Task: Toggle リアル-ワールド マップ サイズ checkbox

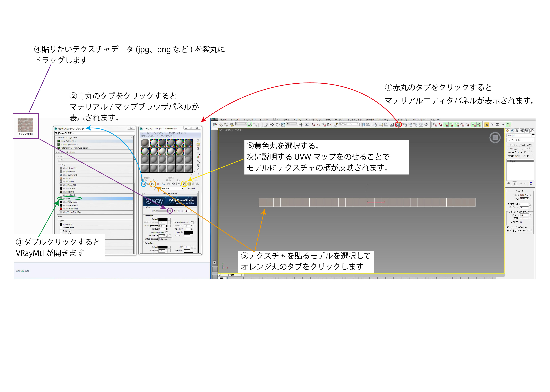Action: (508, 231)
